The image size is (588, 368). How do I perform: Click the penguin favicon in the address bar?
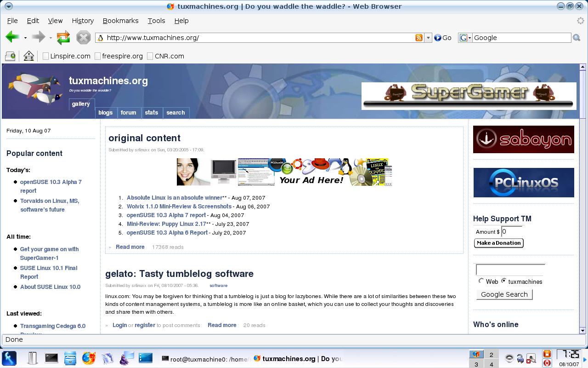101,38
